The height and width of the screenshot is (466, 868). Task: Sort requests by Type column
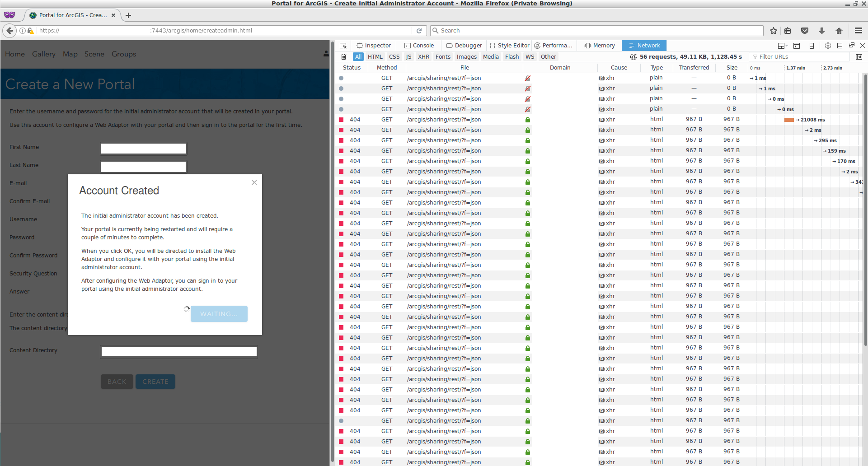[657, 68]
